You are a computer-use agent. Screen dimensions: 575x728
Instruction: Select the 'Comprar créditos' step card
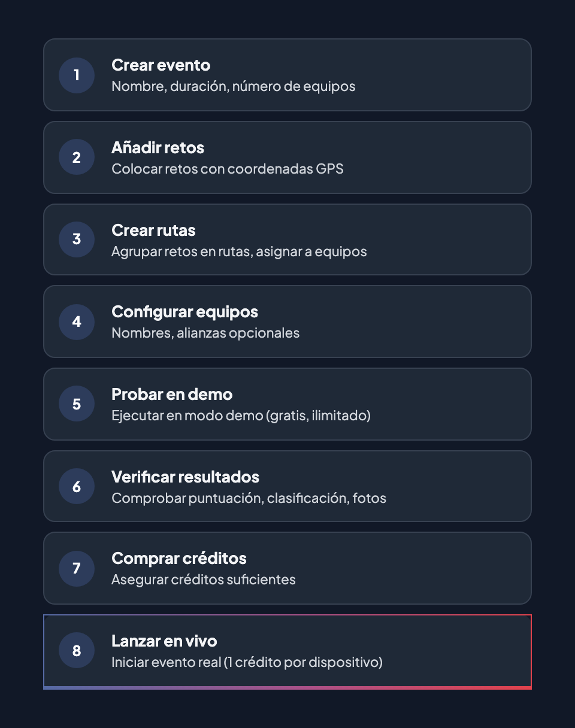(287, 568)
